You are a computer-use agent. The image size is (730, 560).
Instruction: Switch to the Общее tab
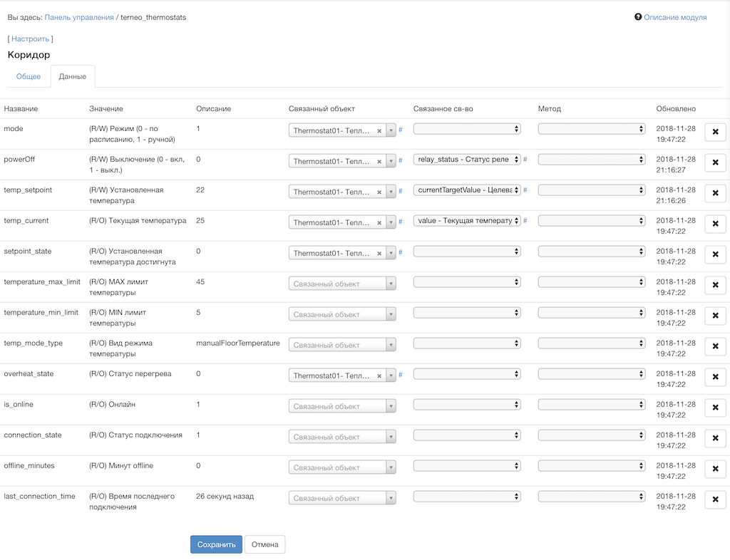click(x=29, y=76)
